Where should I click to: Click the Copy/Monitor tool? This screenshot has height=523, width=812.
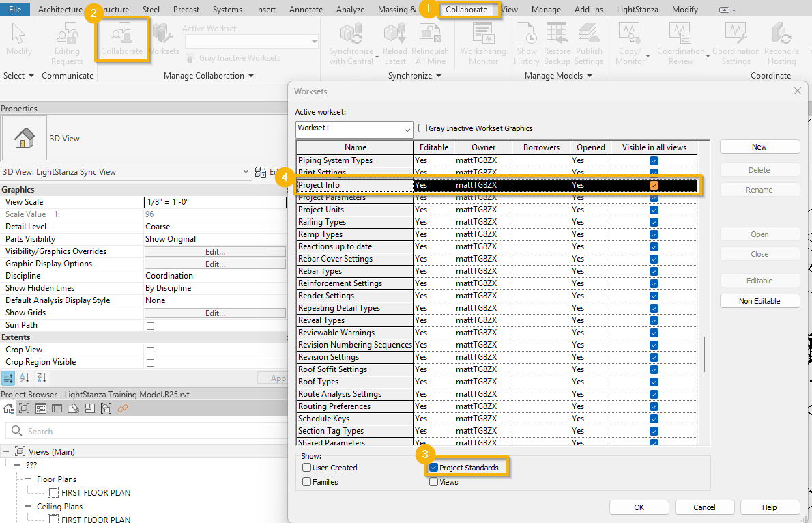point(630,44)
